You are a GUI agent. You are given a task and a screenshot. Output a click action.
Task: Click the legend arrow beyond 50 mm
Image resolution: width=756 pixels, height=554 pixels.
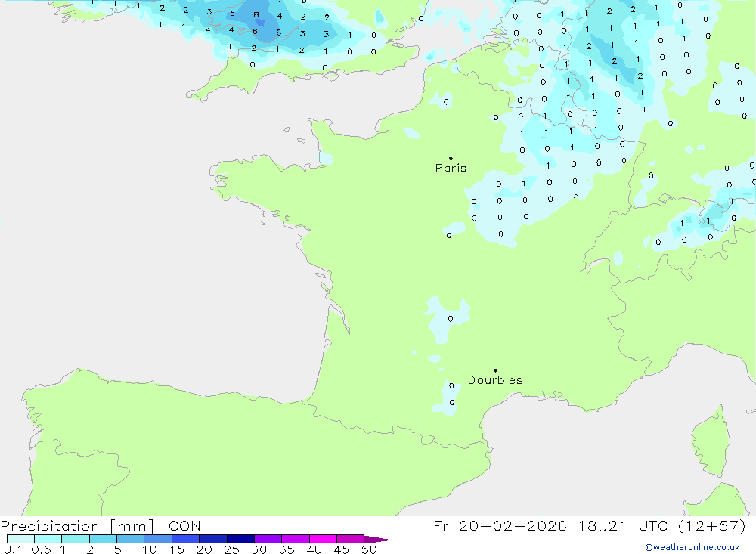pyautogui.click(x=378, y=539)
